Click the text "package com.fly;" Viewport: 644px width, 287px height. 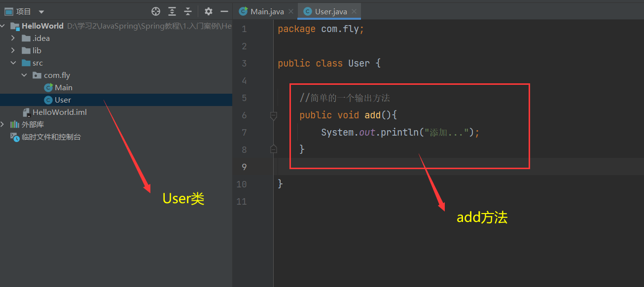pos(321,29)
